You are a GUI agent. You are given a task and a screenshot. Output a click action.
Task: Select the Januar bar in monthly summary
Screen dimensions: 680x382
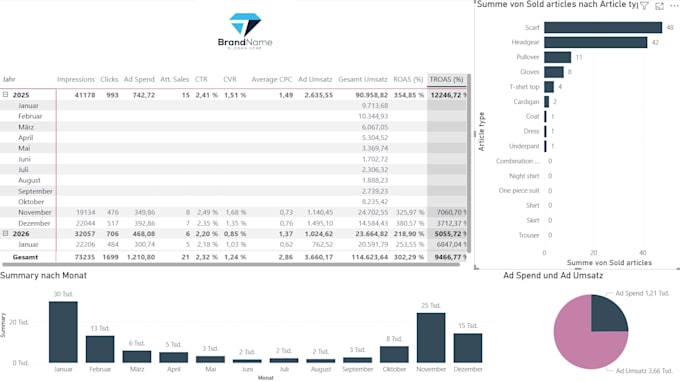[63, 332]
